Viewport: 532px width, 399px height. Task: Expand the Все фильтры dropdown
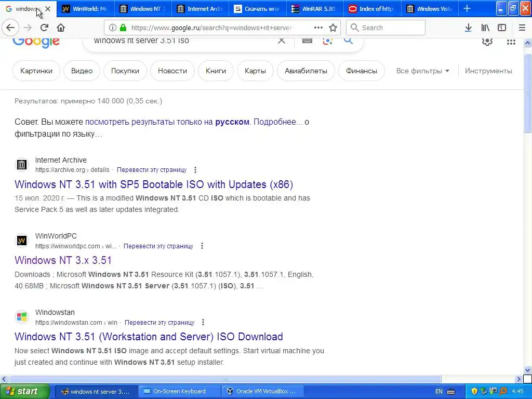pos(423,71)
